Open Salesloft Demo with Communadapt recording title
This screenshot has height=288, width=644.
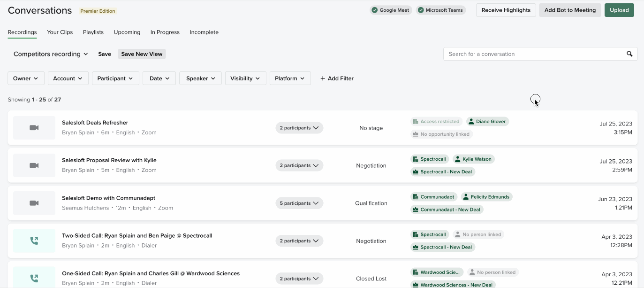[108, 198]
